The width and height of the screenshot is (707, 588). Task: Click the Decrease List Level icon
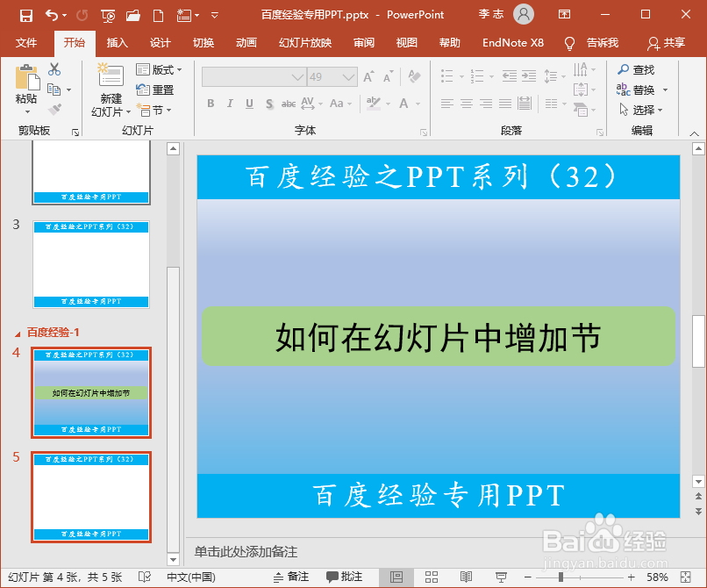tap(510, 75)
